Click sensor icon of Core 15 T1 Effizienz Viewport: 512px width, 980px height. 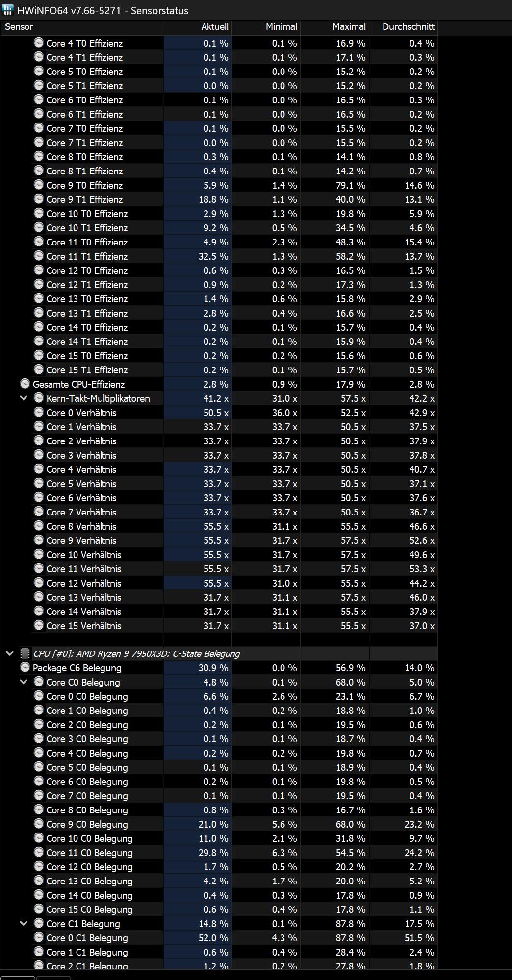pyautogui.click(x=39, y=370)
